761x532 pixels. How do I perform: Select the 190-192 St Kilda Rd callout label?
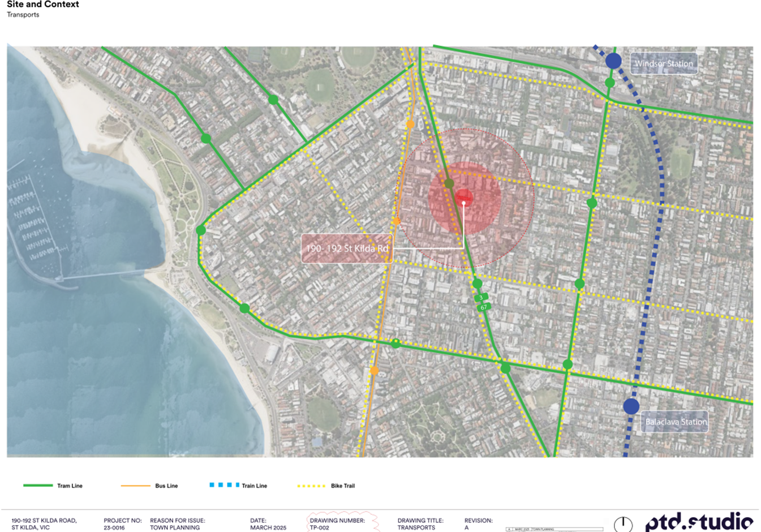tap(347, 248)
